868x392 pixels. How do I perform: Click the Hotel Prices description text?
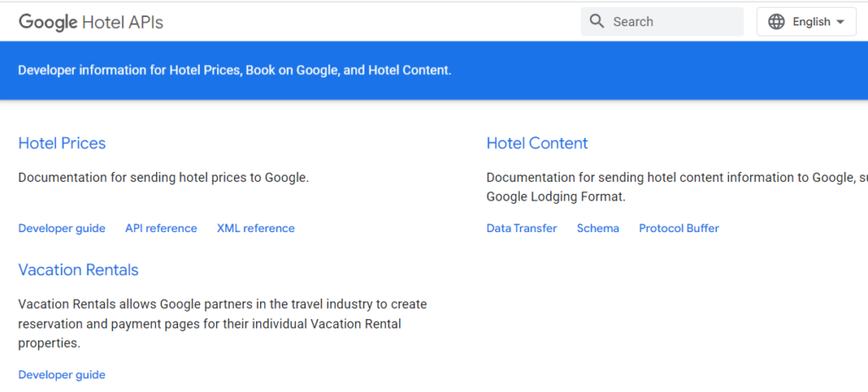(164, 178)
